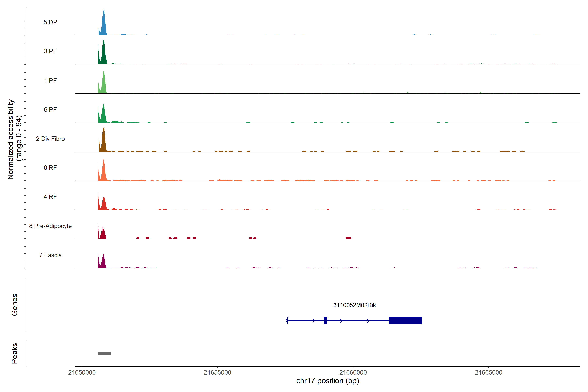
Task: Click the 4 RF track label
Action: click(50, 197)
